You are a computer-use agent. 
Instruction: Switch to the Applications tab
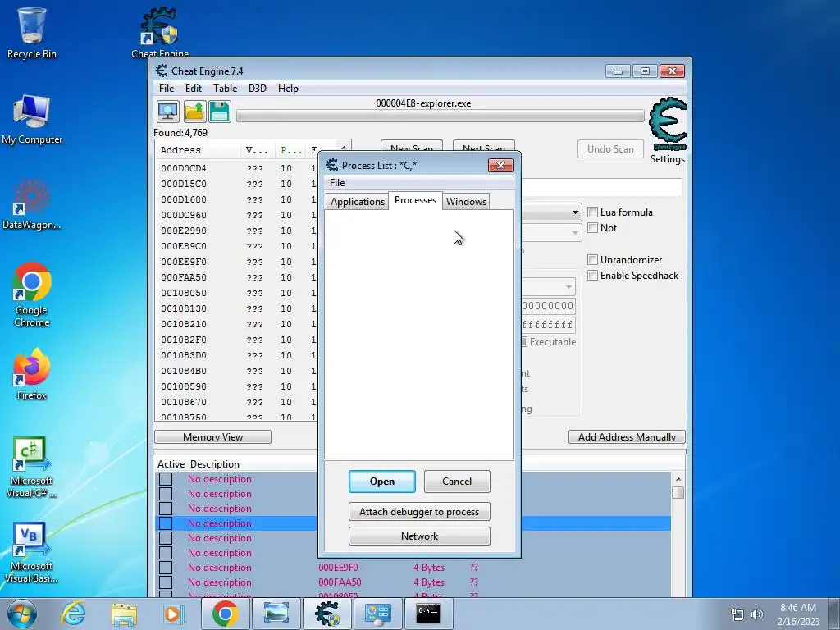(358, 202)
